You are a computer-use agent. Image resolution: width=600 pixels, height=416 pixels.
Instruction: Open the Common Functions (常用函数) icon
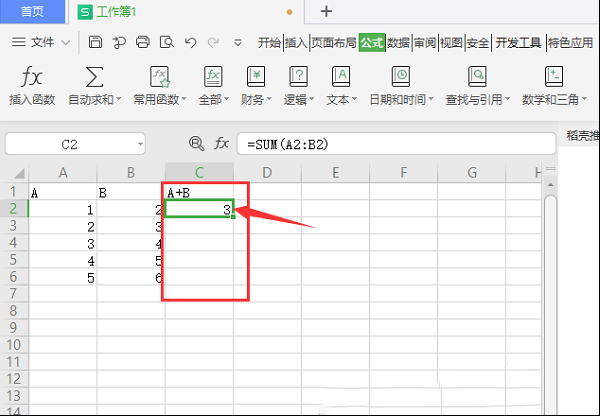point(160,77)
